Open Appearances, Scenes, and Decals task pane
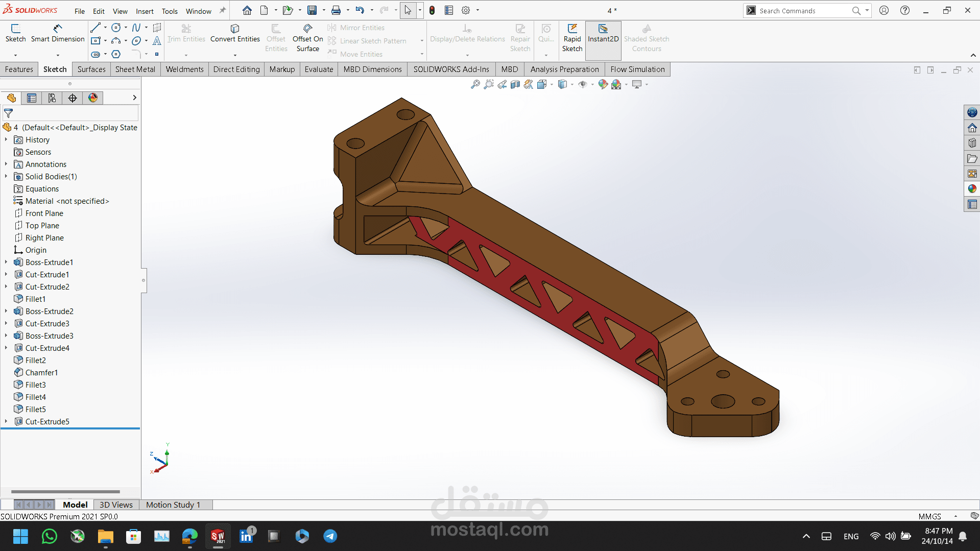 click(972, 189)
